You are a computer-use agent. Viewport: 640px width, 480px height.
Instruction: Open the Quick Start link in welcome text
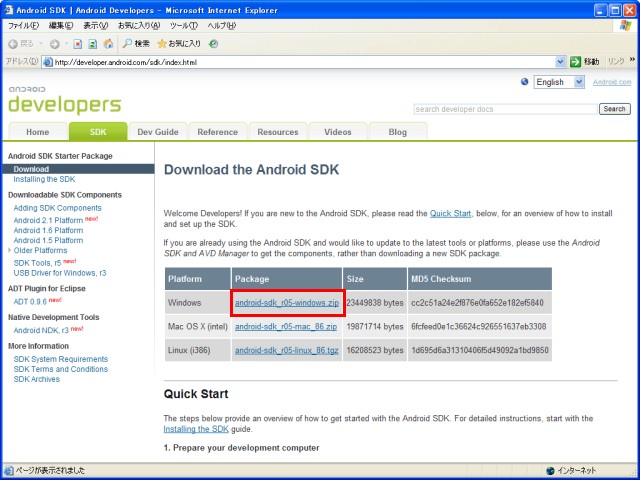coord(450,213)
